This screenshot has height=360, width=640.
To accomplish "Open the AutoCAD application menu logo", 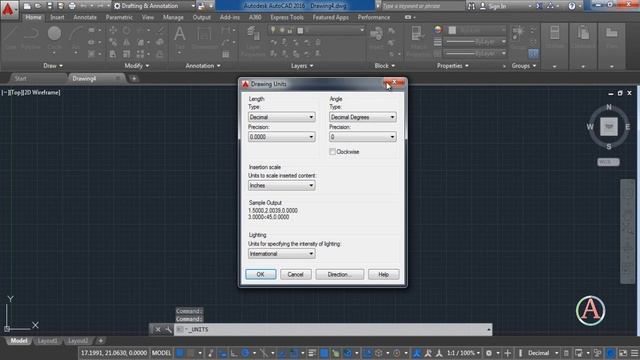I will click(9, 10).
